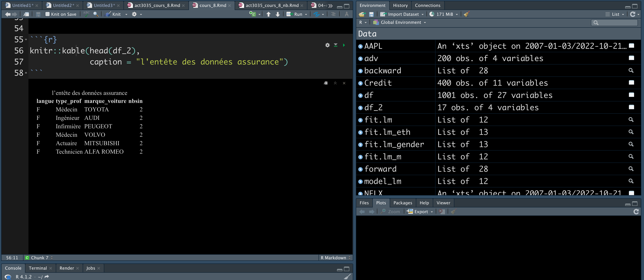Expand the Credit data frame

coord(360,83)
